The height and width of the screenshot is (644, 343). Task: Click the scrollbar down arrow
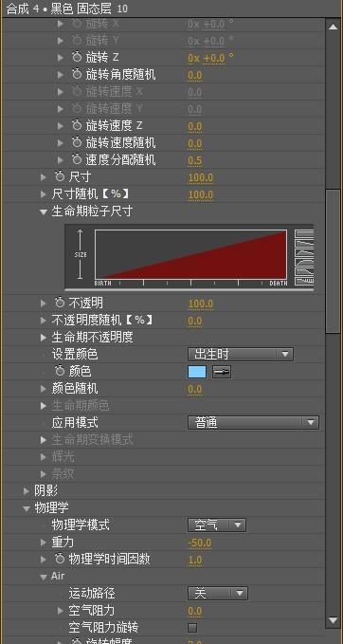pos(333,619)
